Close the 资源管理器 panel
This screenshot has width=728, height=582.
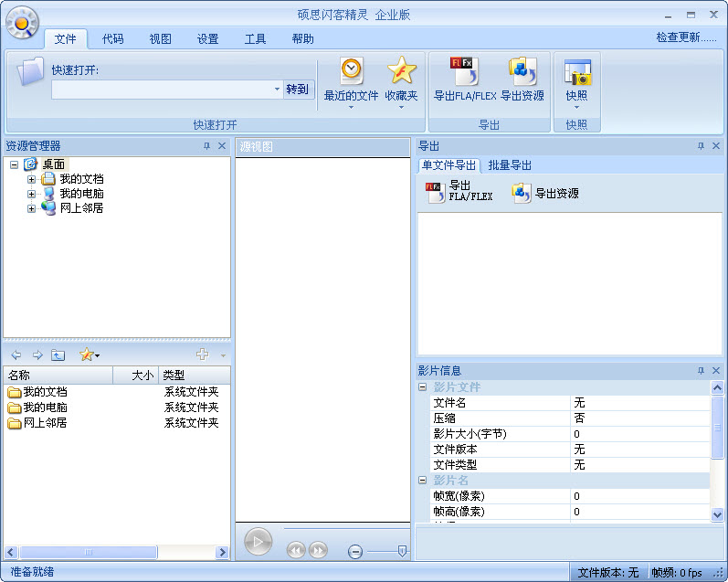tap(222, 146)
